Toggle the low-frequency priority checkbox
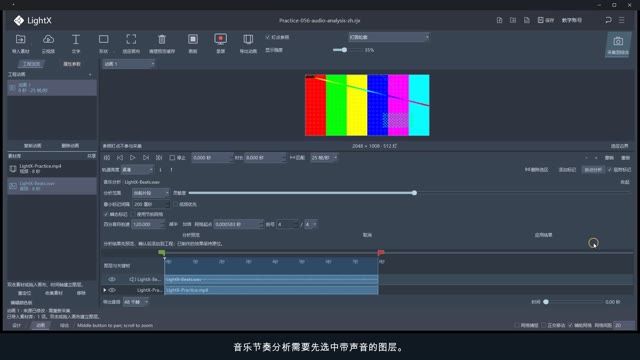The width and height of the screenshot is (640, 360). (176, 204)
